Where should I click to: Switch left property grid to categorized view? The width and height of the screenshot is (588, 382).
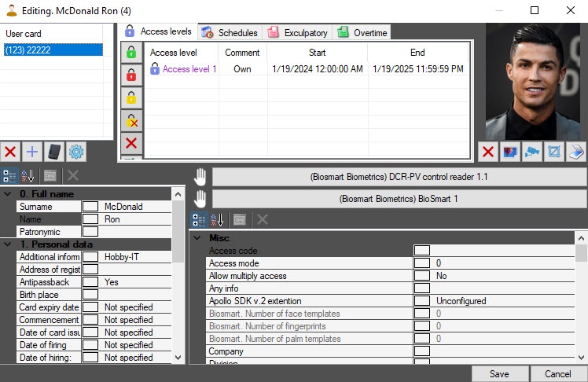pos(9,175)
